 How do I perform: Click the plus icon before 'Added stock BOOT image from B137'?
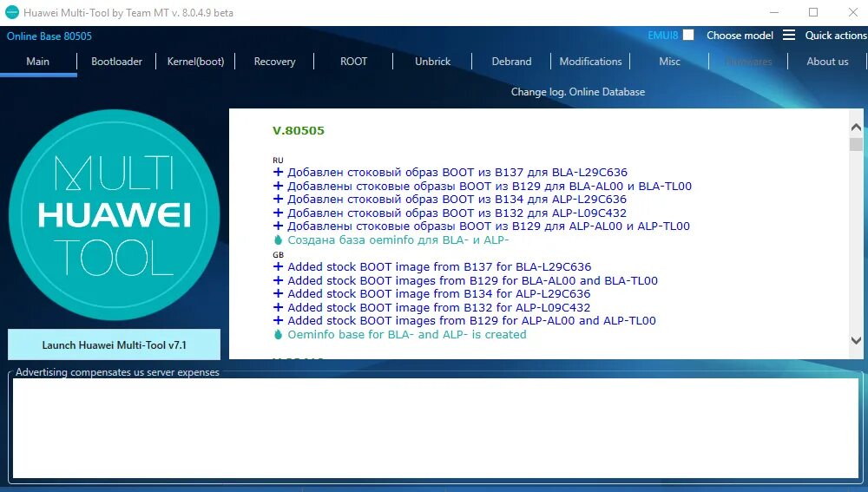pyautogui.click(x=278, y=266)
